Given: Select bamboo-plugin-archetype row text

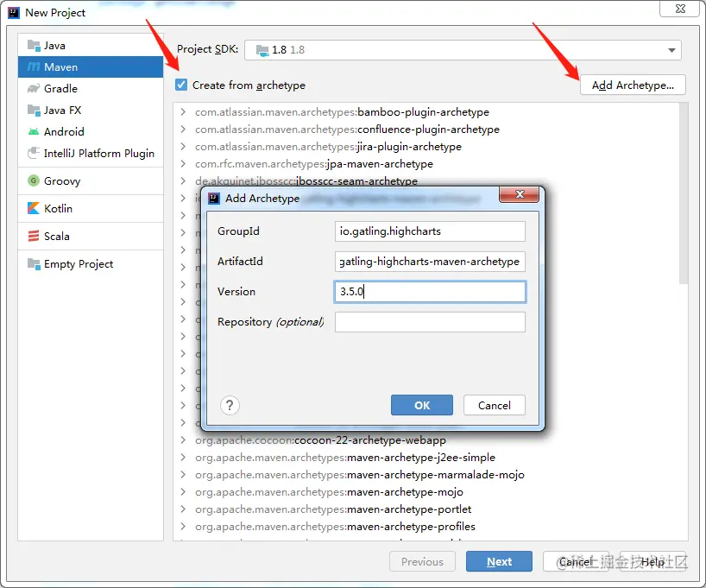Looking at the screenshot, I should coord(342,111).
